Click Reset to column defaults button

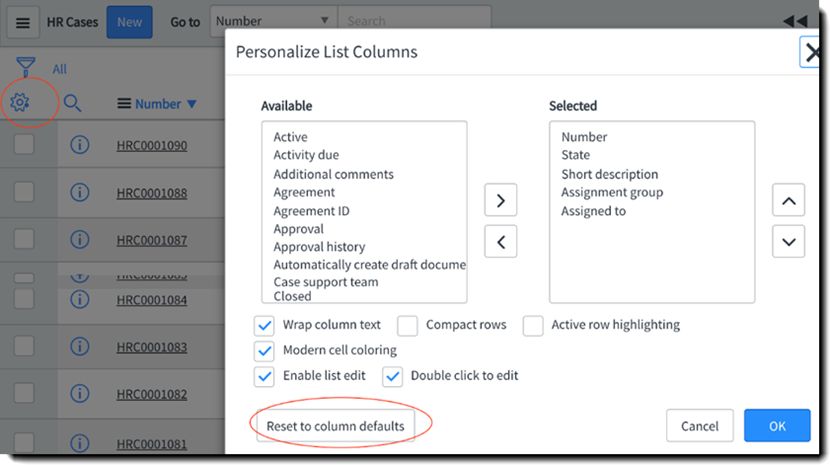point(335,426)
